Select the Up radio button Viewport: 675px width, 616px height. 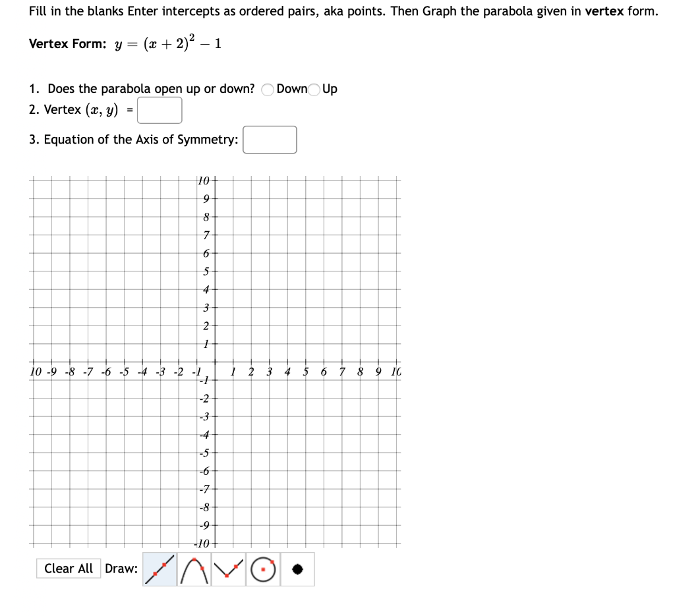click(x=313, y=88)
